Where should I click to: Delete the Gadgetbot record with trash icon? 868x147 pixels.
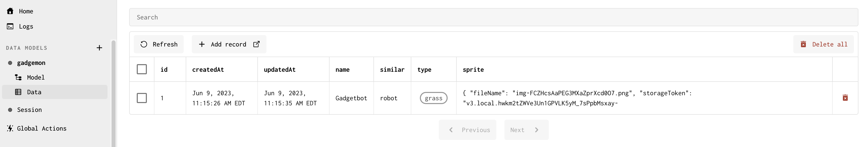(845, 98)
